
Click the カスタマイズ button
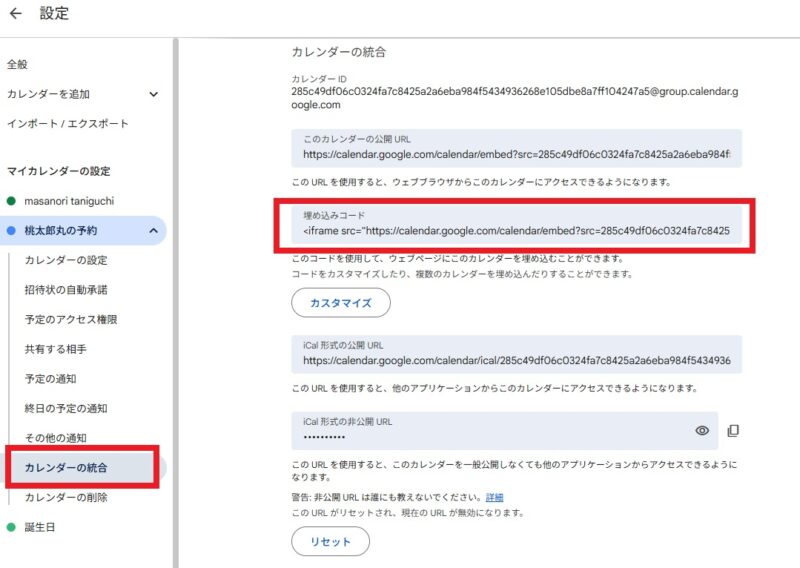click(x=341, y=302)
